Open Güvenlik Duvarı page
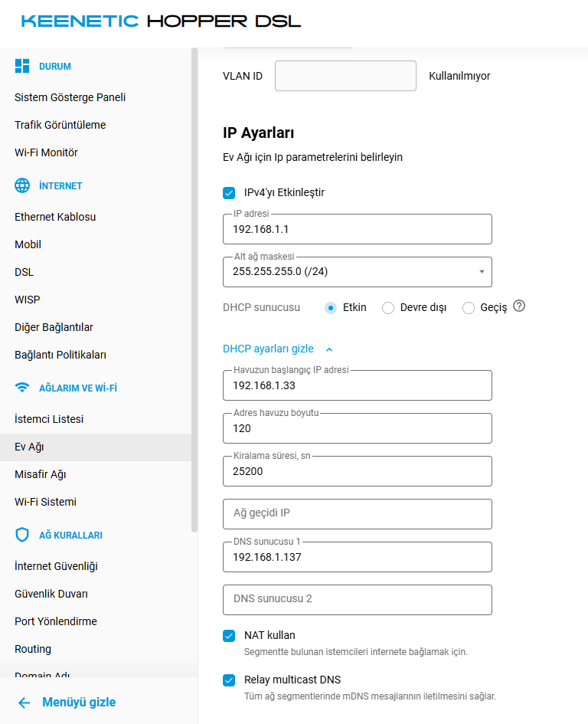This screenshot has height=724, width=588. (x=51, y=594)
